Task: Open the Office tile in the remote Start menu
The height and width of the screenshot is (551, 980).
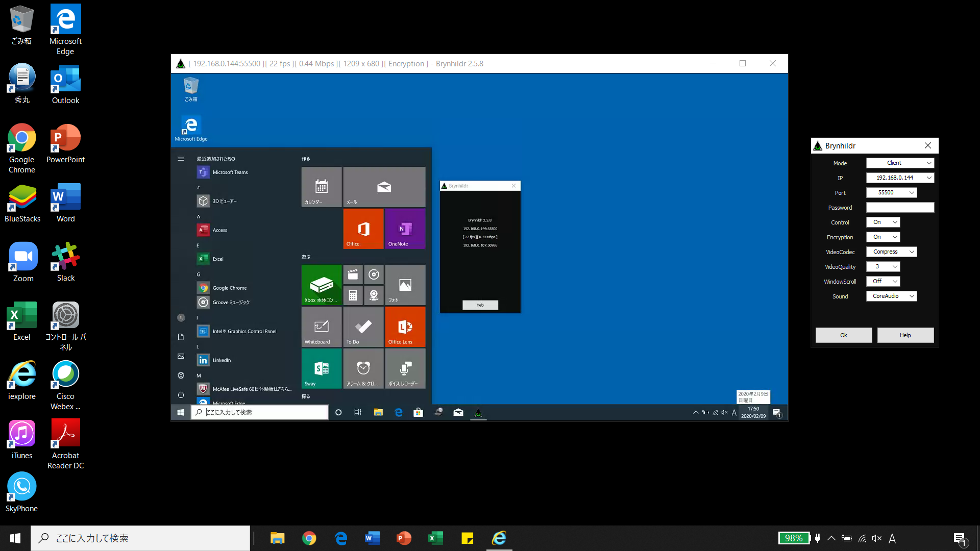Action: [363, 229]
